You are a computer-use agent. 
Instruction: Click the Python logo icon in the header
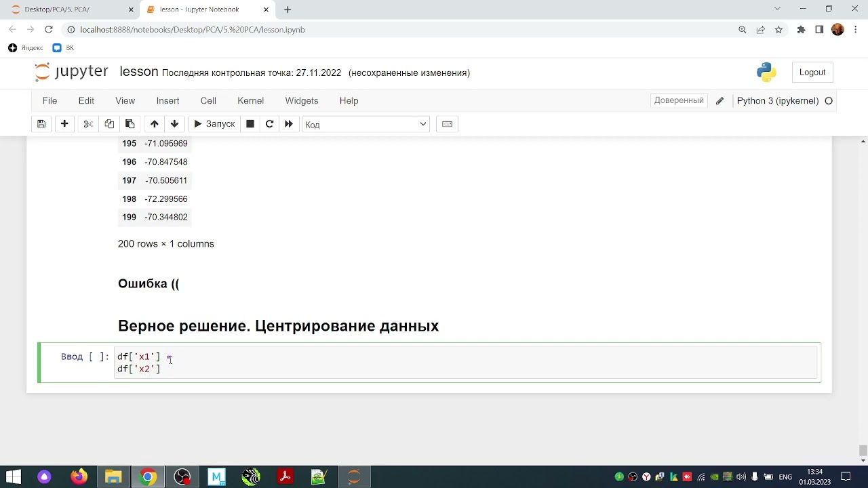click(766, 73)
